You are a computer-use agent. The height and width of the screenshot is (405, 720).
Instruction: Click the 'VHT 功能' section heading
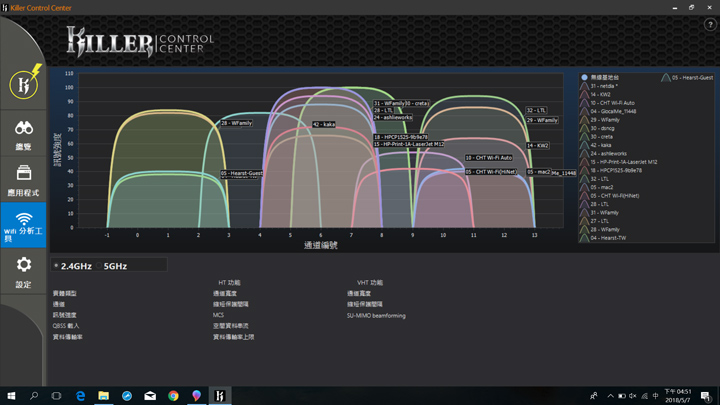[370, 282]
